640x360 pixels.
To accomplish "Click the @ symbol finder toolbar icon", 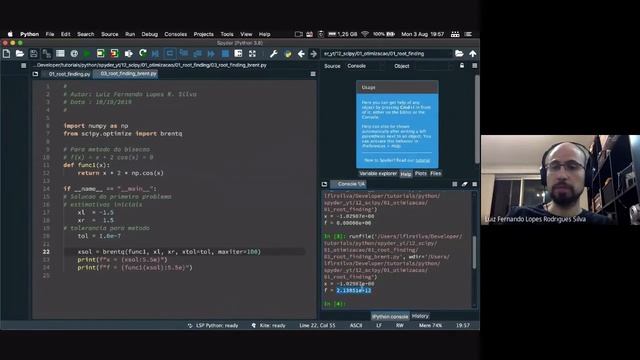I will coord(74,53).
